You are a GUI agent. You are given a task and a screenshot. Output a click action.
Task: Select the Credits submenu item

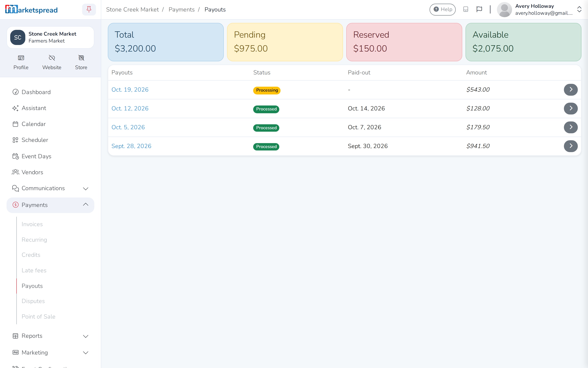click(x=31, y=255)
